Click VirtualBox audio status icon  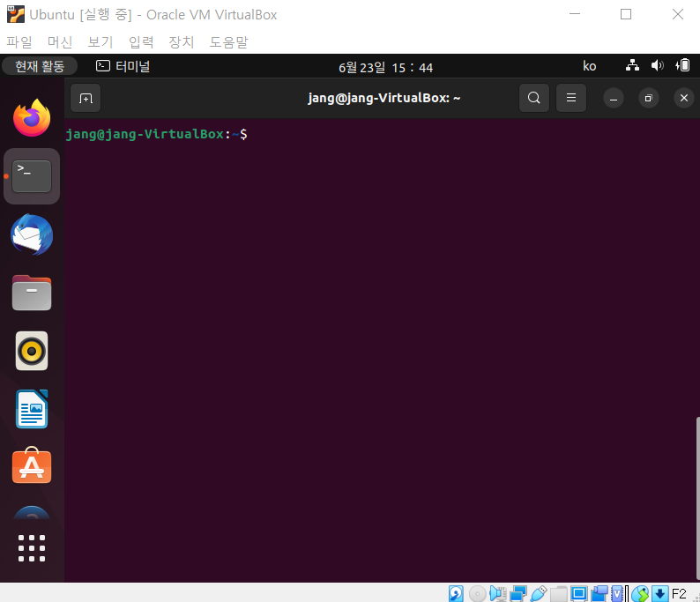click(x=498, y=594)
